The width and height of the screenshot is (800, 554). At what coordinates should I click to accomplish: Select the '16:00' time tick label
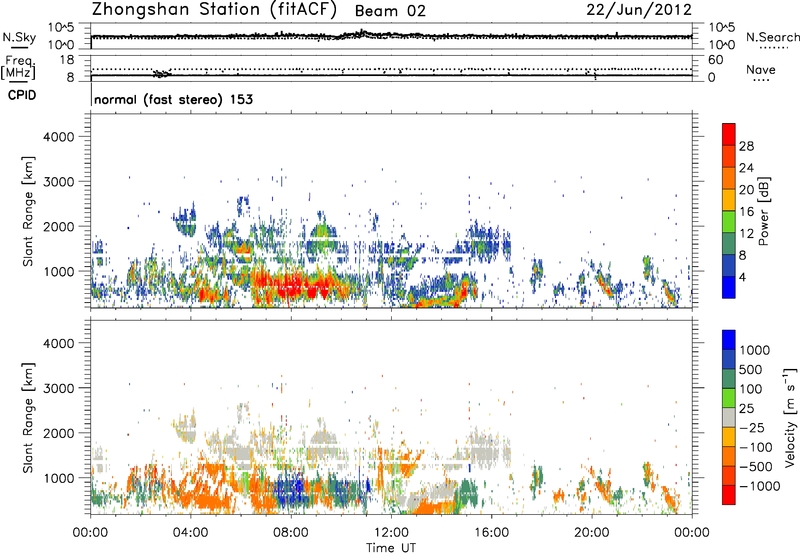491,533
